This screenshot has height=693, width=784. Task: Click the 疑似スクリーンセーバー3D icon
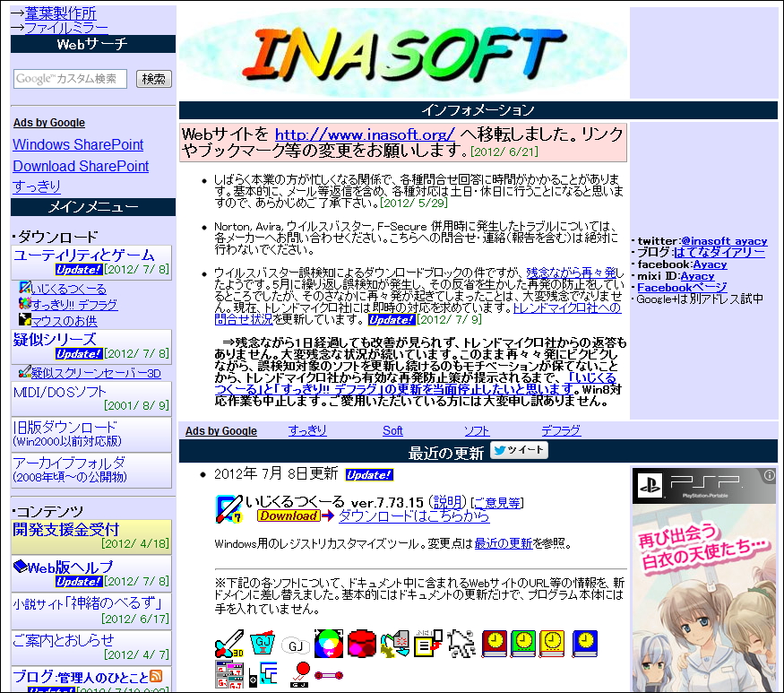[x=24, y=372]
